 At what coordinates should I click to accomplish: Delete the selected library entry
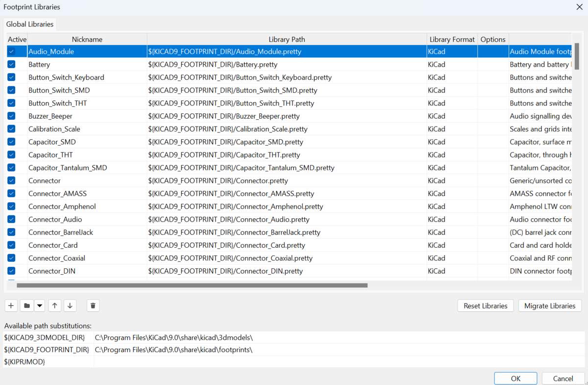tap(93, 306)
